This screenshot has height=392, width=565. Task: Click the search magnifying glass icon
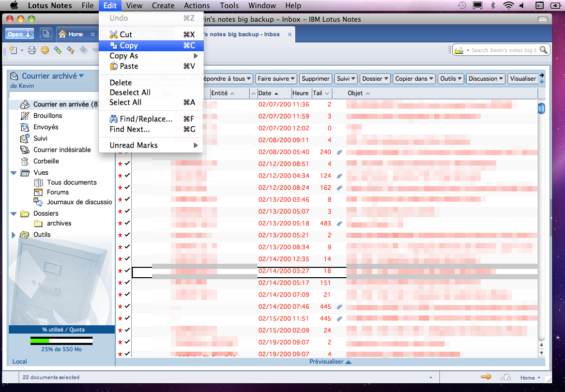543,50
